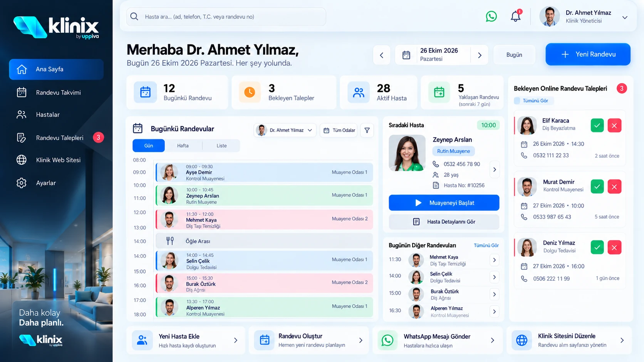Image resolution: width=644 pixels, height=362 pixels.
Task: Switch to Gün view tab
Action: click(149, 146)
